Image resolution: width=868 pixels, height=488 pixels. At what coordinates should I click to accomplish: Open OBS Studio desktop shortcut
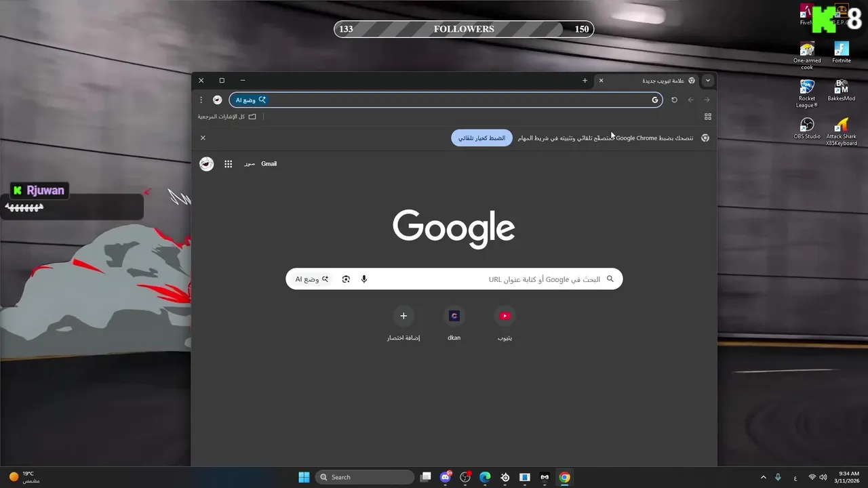(807, 128)
